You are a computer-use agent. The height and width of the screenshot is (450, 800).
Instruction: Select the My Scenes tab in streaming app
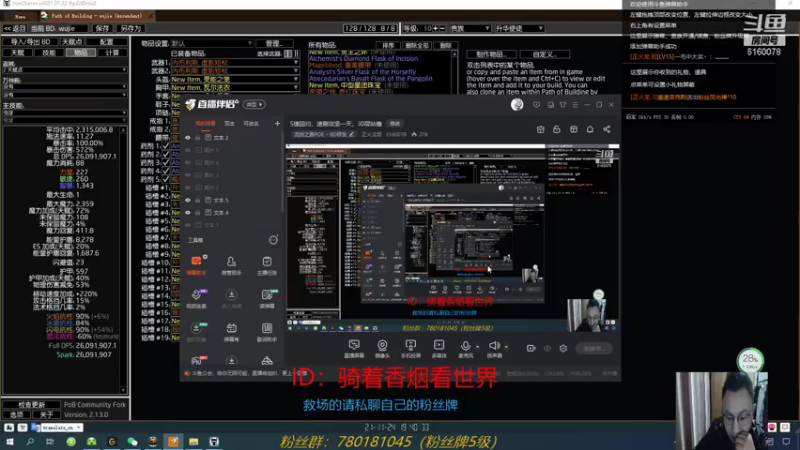205,123
